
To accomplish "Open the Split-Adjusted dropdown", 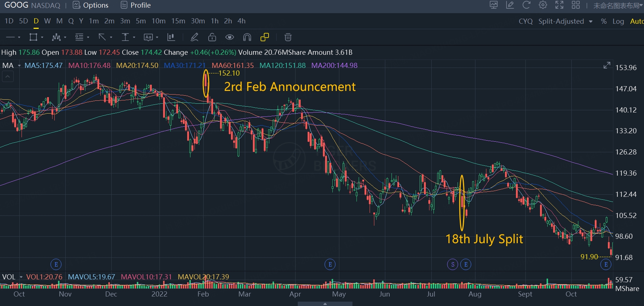I will coord(565,22).
